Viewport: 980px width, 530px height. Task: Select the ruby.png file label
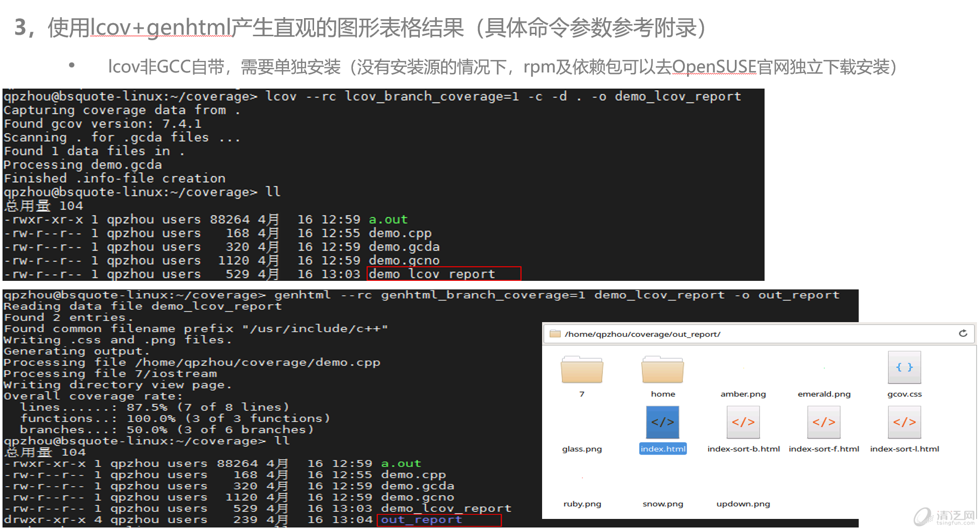[582, 504]
